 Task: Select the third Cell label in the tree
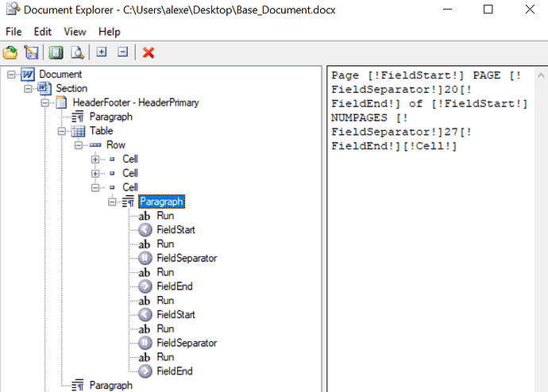[130, 187]
